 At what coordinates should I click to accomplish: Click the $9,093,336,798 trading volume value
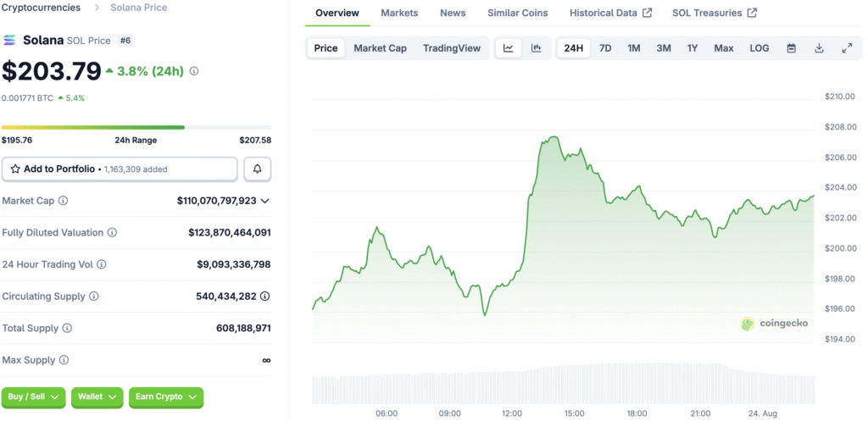(x=234, y=264)
